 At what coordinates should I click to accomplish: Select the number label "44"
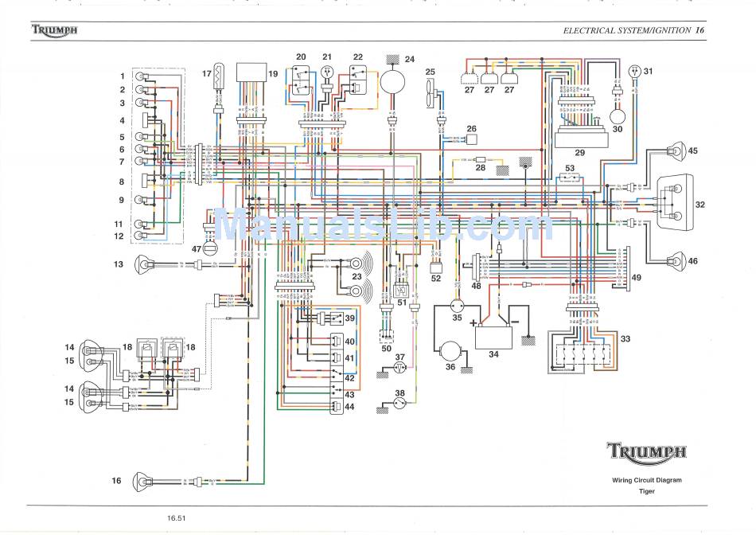pos(349,407)
